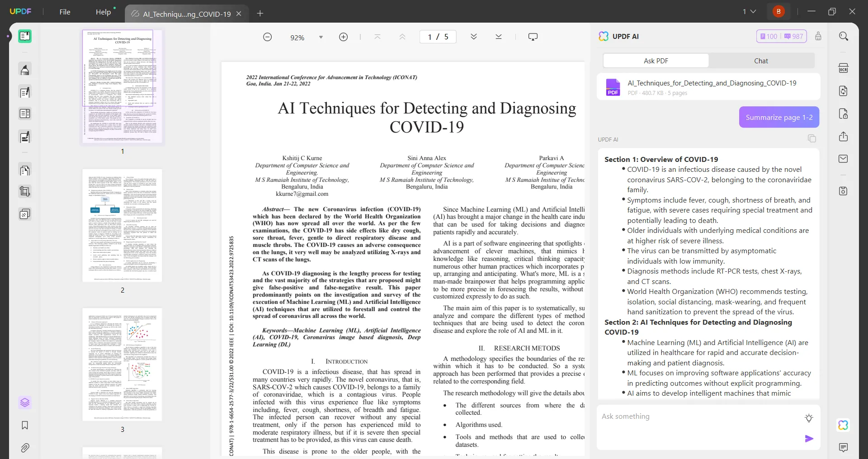The height and width of the screenshot is (459, 868).
Task: Switch to the Chat tab
Action: 761,61
